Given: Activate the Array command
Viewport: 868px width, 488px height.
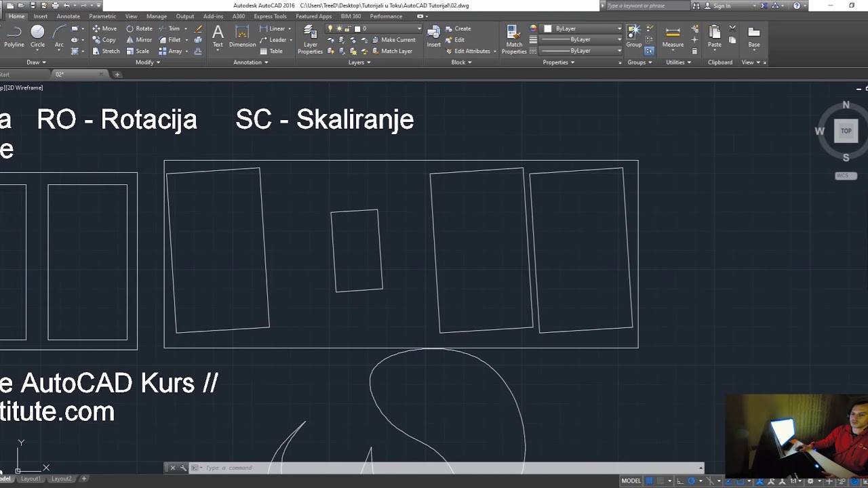Looking at the screenshot, I should (x=170, y=51).
